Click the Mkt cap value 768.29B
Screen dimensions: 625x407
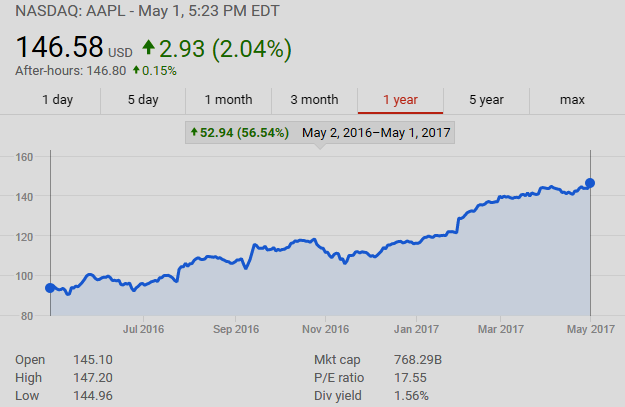click(x=418, y=360)
